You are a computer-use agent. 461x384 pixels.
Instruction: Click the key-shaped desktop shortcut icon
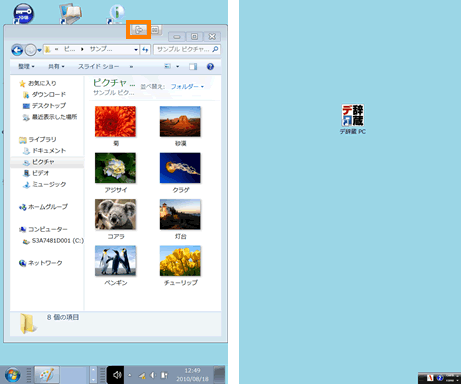tap(23, 14)
